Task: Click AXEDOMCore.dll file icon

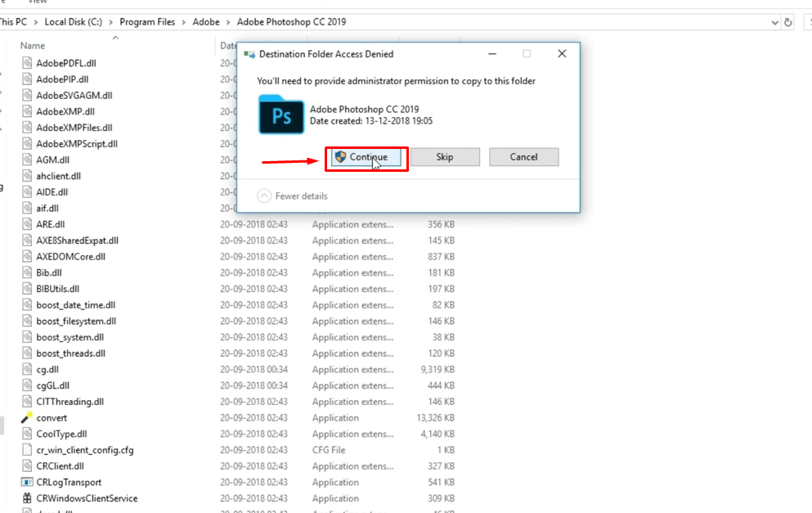Action: [x=27, y=256]
